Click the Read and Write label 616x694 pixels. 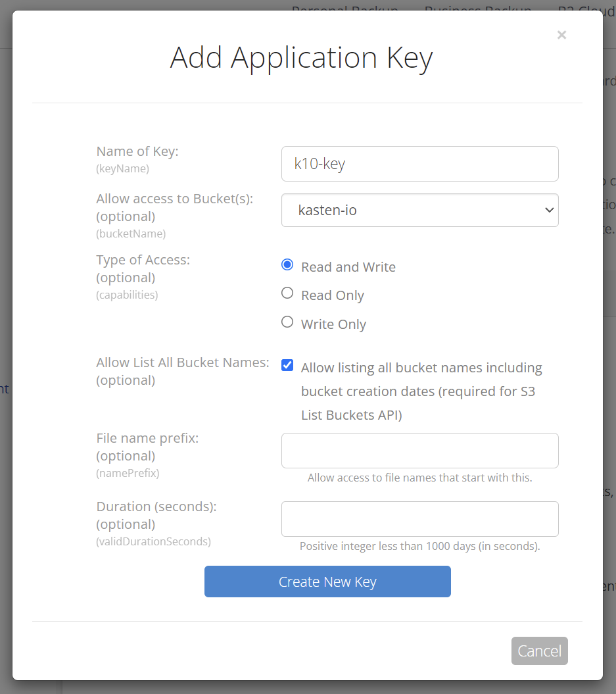tap(348, 267)
